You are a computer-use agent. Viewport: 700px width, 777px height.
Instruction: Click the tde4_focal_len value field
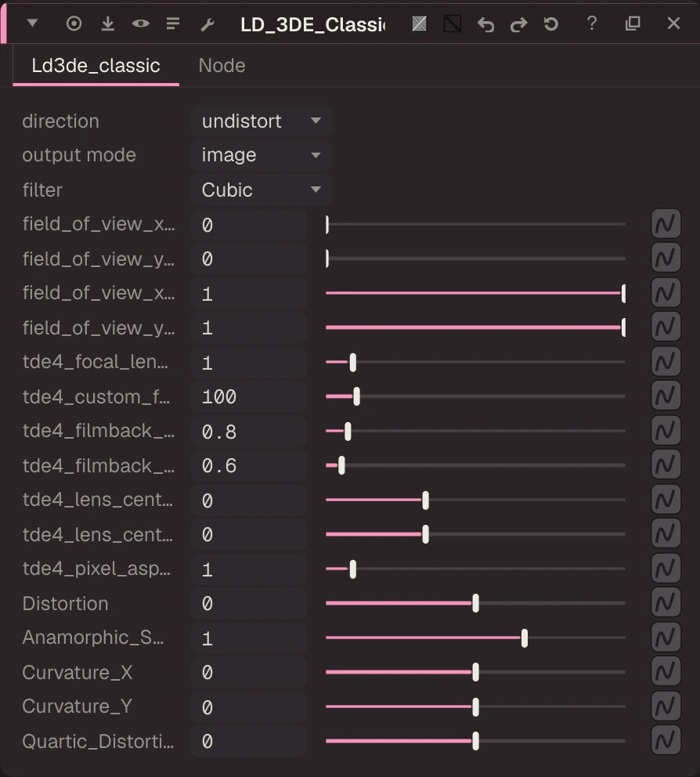[x=249, y=362]
